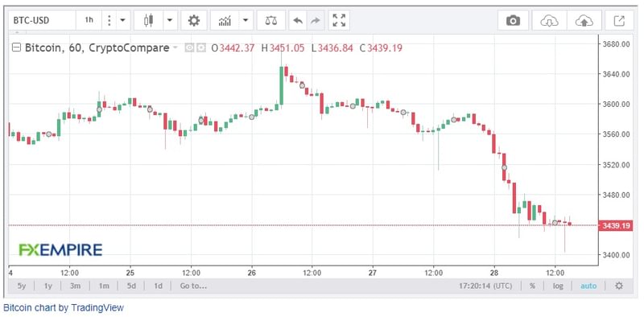This screenshot has height=317, width=644.
Task: Click the 3520.00 price axis label
Action: 617,165
